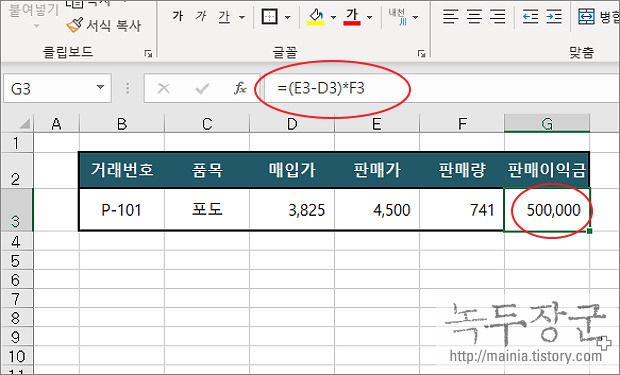The height and width of the screenshot is (375, 620).
Task: Select row 1 header
Action: click(x=17, y=143)
